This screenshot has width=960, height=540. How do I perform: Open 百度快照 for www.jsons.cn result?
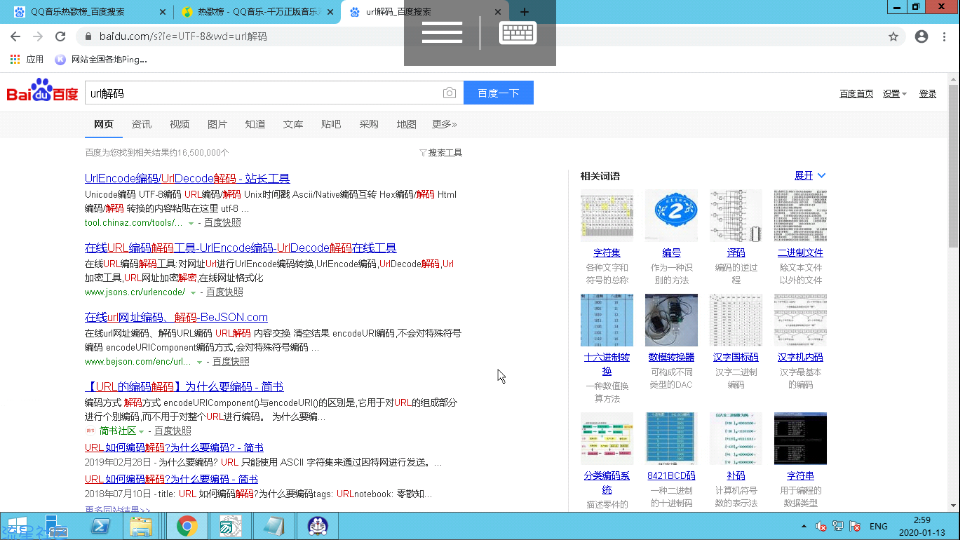point(224,293)
